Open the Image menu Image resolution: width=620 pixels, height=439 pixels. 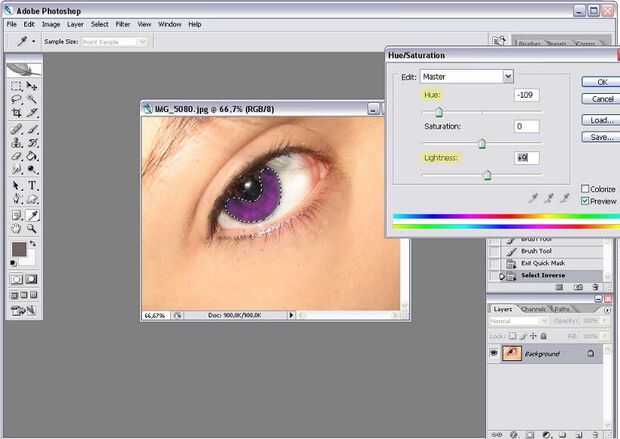pyautogui.click(x=51, y=24)
